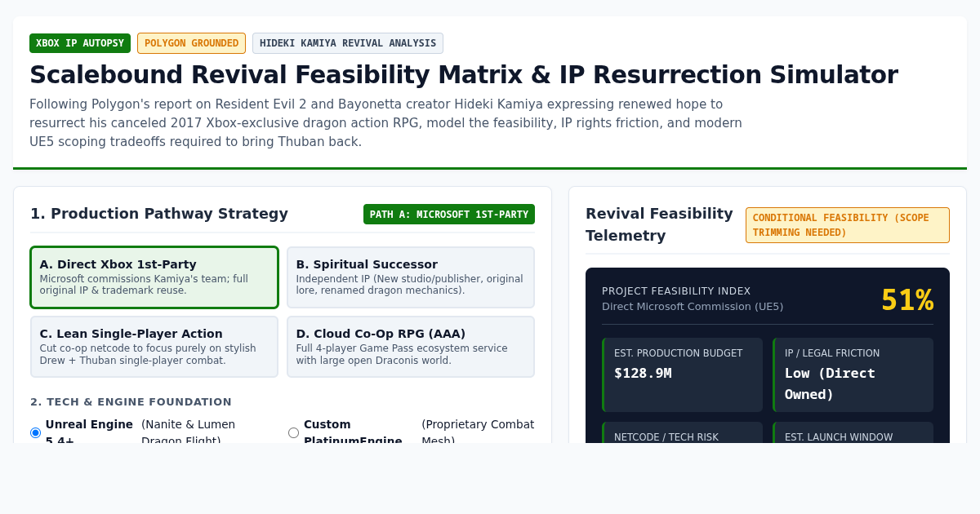This screenshot has width=980, height=514.
Task: Click the PATH A: MICROSOFT 1ST-PARTY badge
Action: [x=449, y=215]
